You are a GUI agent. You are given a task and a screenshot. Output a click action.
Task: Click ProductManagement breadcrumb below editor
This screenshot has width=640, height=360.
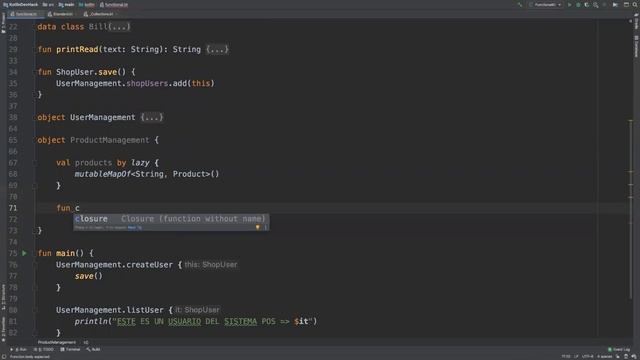57,342
